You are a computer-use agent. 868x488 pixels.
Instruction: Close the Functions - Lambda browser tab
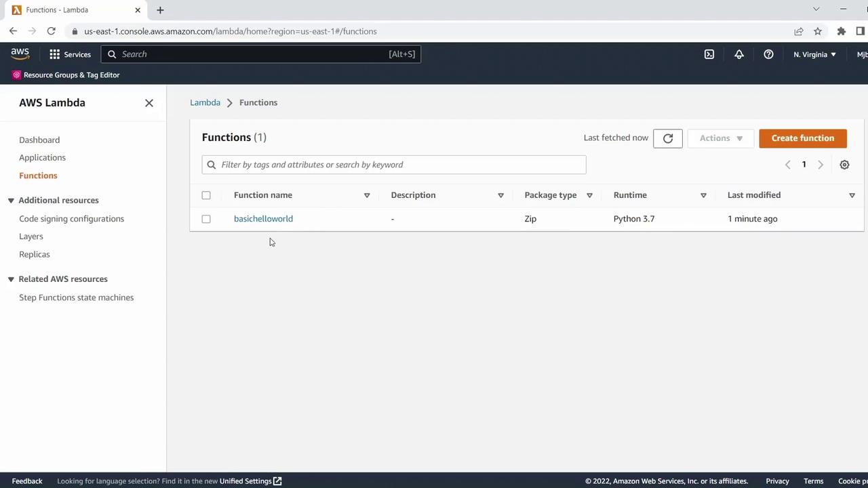pos(138,10)
